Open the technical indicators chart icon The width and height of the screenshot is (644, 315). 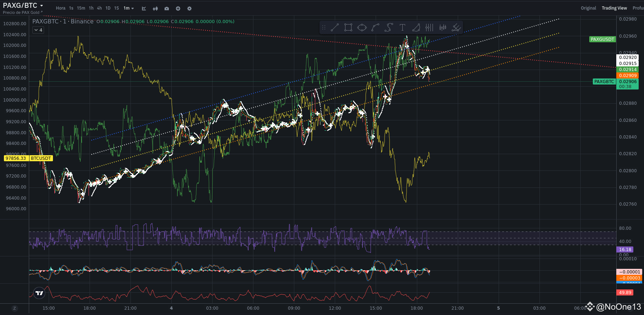pyautogui.click(x=144, y=8)
